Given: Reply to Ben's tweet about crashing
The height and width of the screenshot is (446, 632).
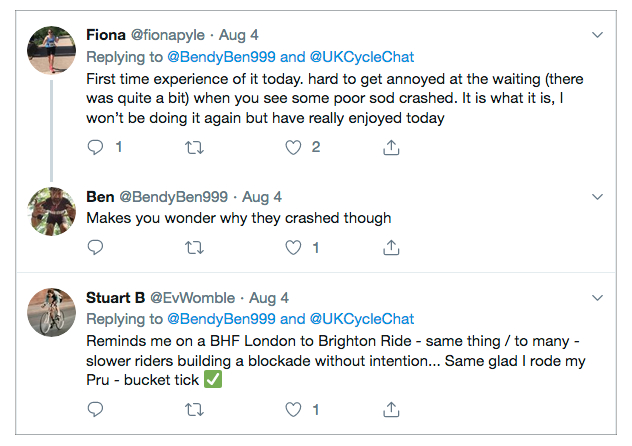Looking at the screenshot, I should pos(96,247).
